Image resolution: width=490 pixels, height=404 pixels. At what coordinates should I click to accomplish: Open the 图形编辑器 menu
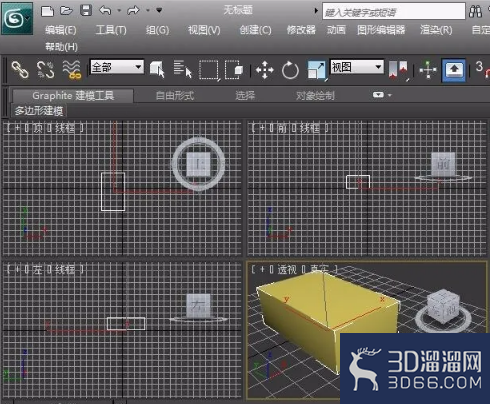(x=381, y=30)
